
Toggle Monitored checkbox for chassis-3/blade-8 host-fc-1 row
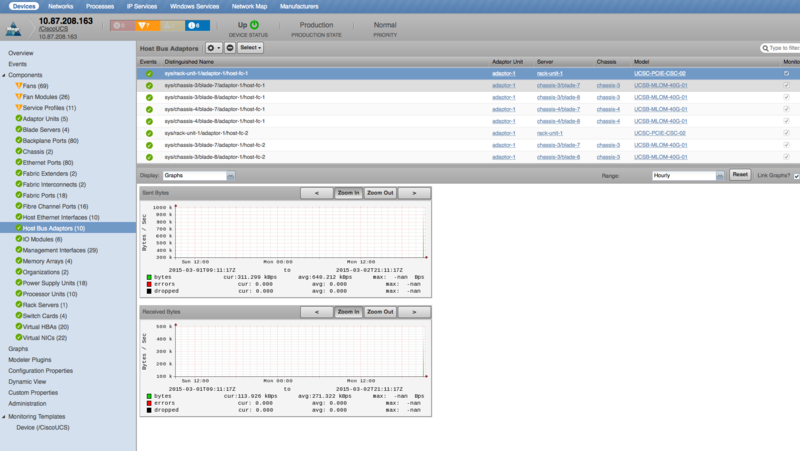pos(786,97)
